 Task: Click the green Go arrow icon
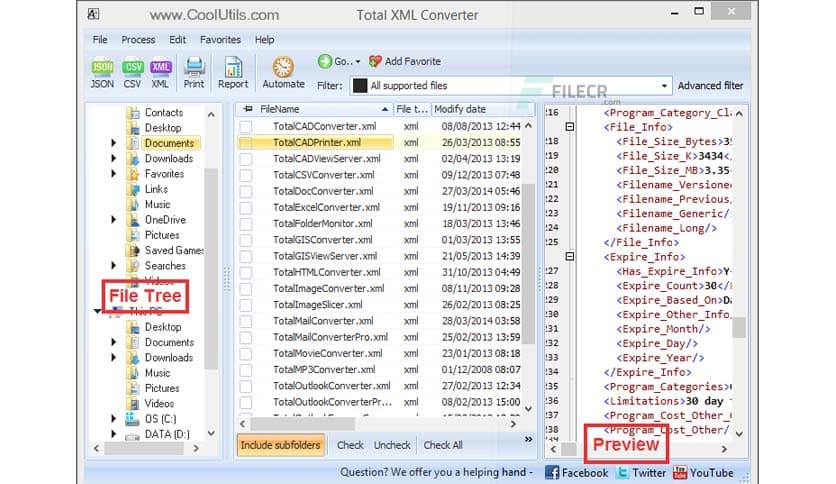pos(325,61)
